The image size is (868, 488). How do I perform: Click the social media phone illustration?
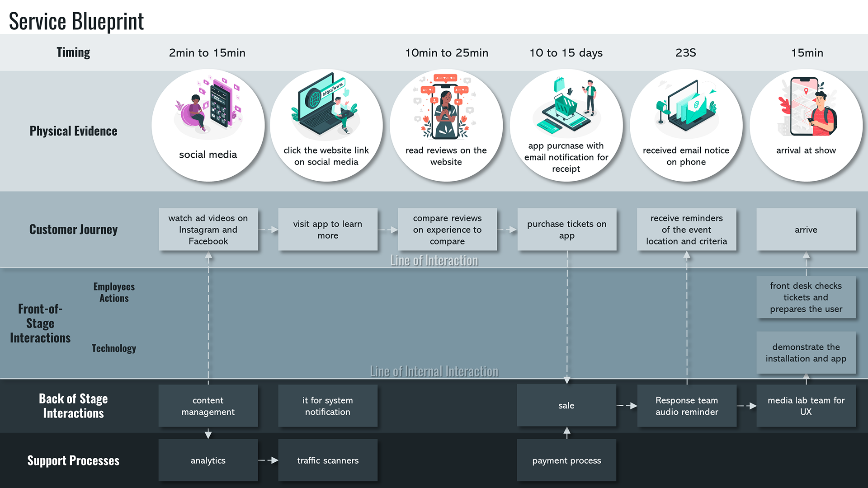click(x=208, y=108)
